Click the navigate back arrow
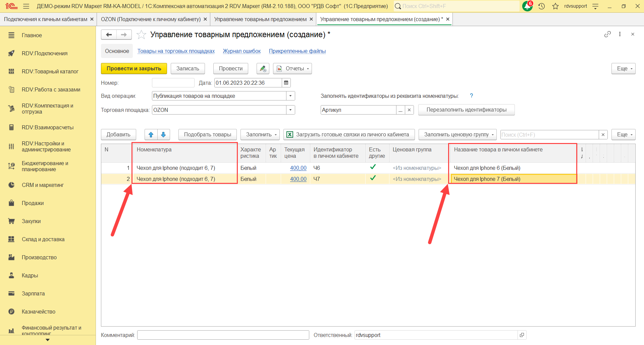 coord(109,34)
